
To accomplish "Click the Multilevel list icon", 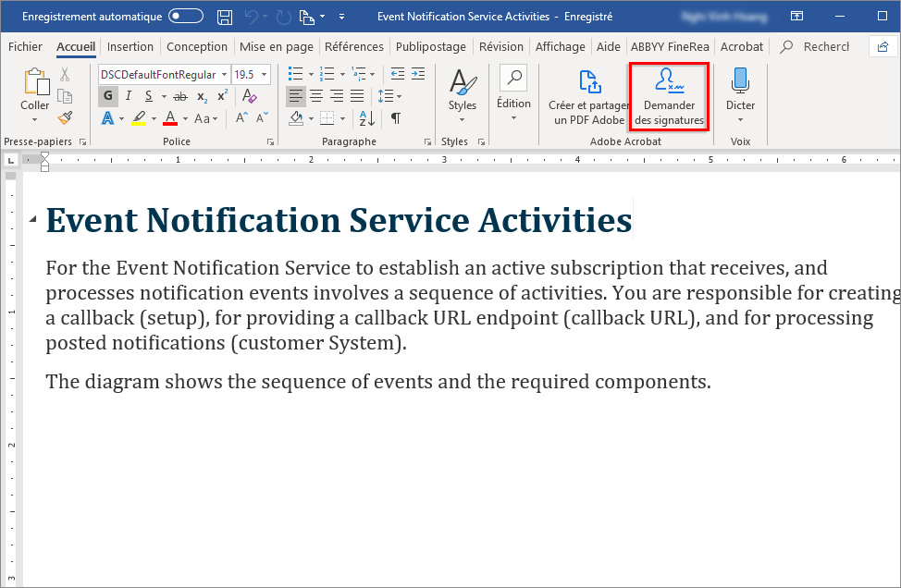I will pyautogui.click(x=359, y=74).
